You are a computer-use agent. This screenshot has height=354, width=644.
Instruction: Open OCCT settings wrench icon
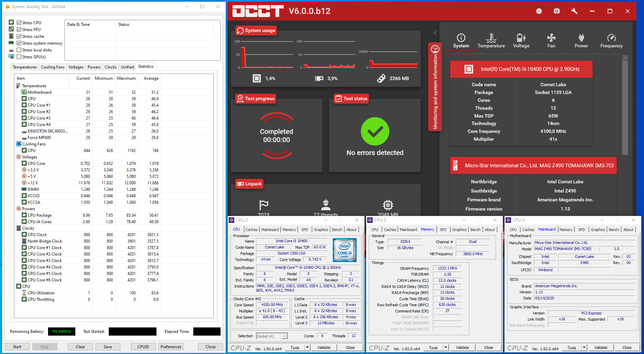(574, 11)
